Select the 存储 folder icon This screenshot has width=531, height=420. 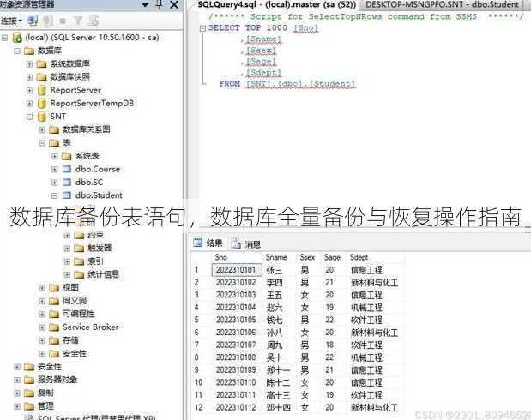tap(54, 340)
